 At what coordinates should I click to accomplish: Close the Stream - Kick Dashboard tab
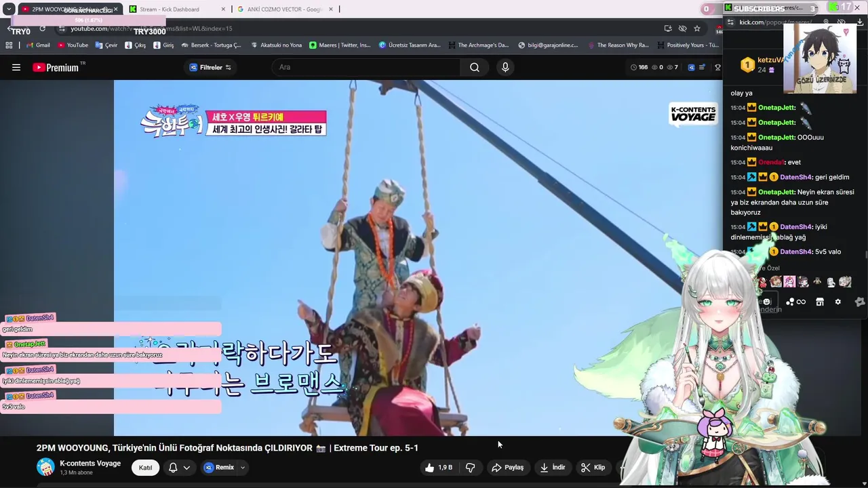click(x=223, y=9)
